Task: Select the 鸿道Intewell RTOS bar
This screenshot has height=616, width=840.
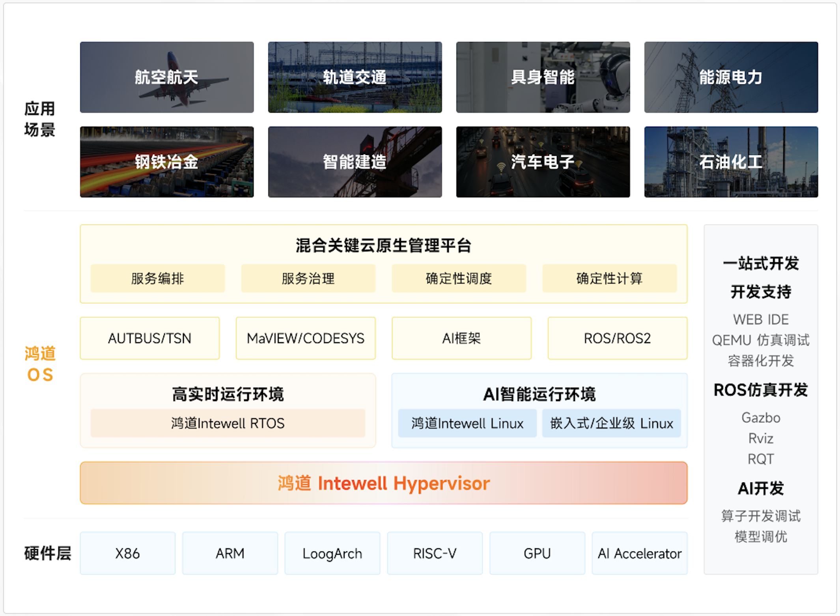Action: [x=228, y=423]
